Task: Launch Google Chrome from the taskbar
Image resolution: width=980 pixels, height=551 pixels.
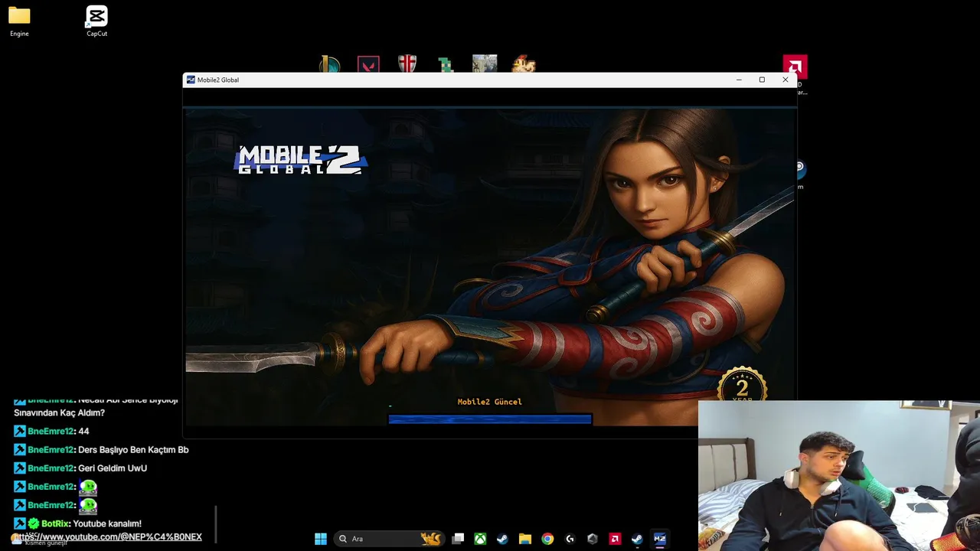Action: [x=547, y=539]
